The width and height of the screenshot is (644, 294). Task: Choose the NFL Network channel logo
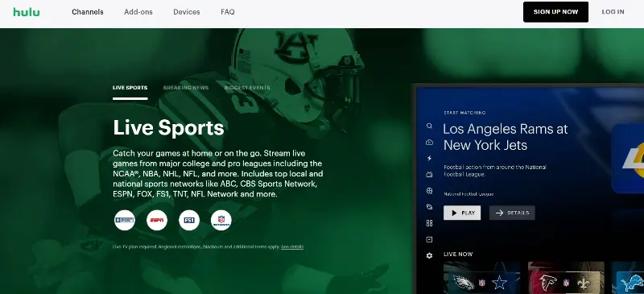(221, 221)
